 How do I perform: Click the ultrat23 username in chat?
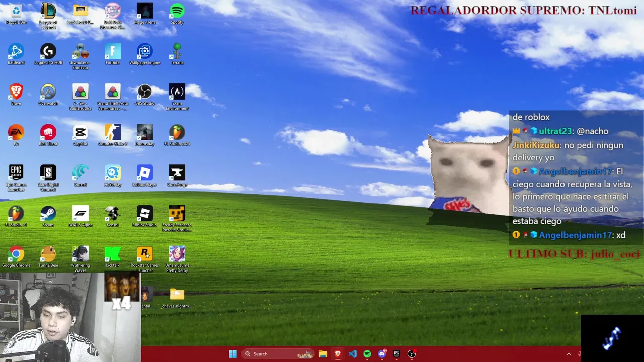(x=555, y=131)
